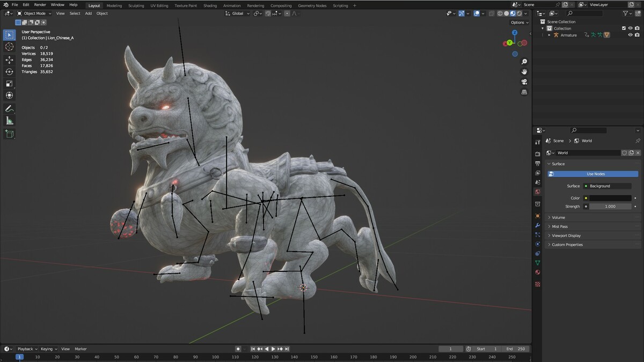Viewport: 644px width, 362px height.
Task: Open the shading options dropdown arrow
Action: tap(526, 13)
